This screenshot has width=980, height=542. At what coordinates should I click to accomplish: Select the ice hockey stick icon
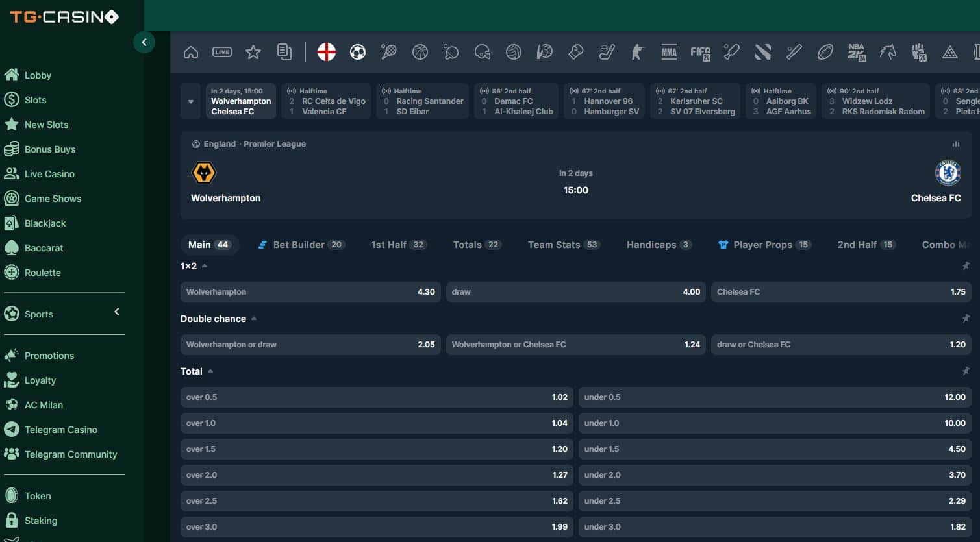point(607,52)
